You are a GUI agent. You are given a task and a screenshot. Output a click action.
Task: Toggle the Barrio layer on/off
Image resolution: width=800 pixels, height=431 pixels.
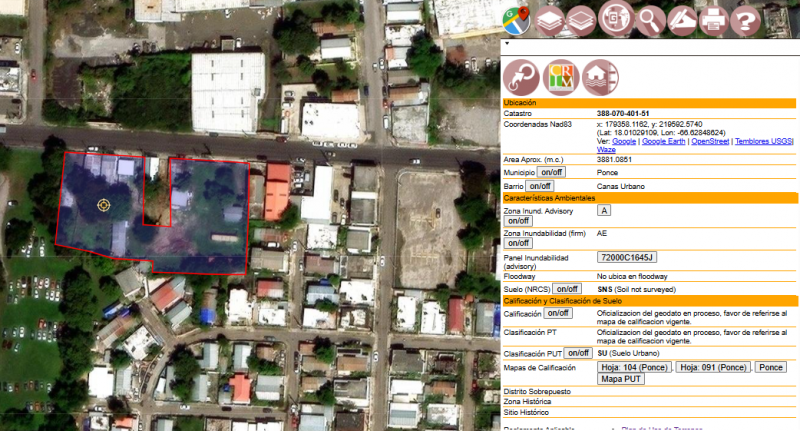coord(539,186)
